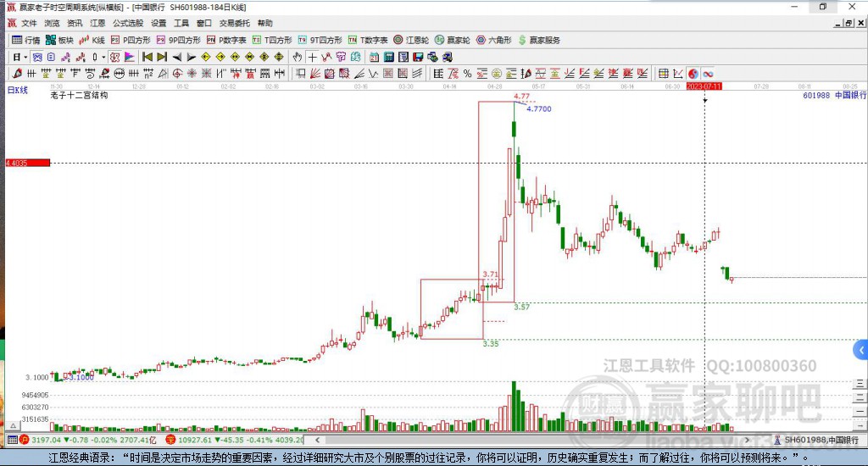Click the 行情 toolbar button

click(26, 40)
